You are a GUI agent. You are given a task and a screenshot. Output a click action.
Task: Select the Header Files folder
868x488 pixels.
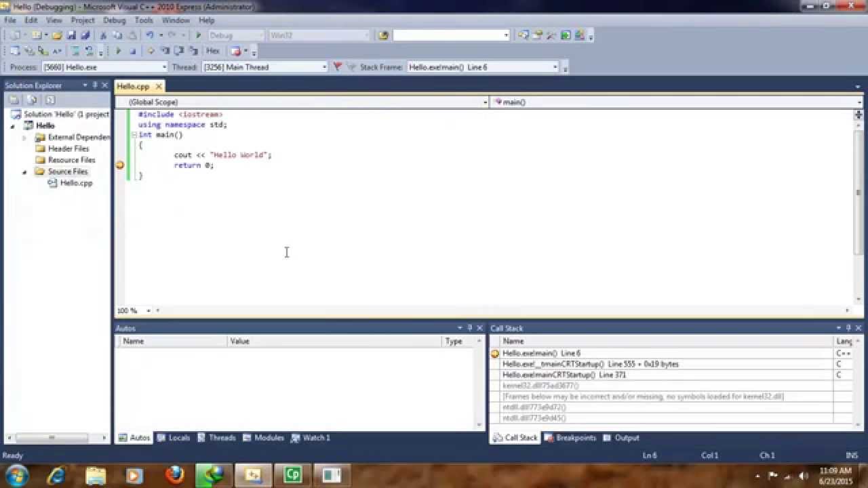click(68, 148)
